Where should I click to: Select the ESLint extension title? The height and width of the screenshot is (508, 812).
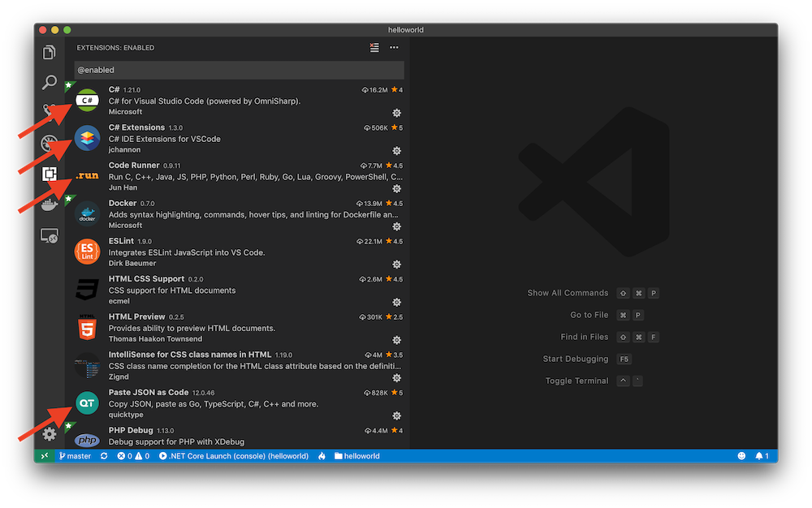(x=121, y=241)
